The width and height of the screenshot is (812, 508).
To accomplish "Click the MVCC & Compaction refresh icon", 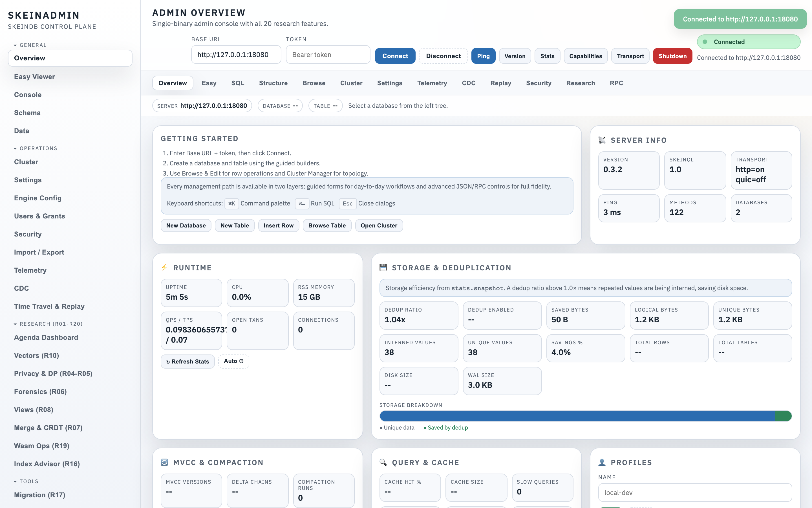I will pyautogui.click(x=164, y=462).
